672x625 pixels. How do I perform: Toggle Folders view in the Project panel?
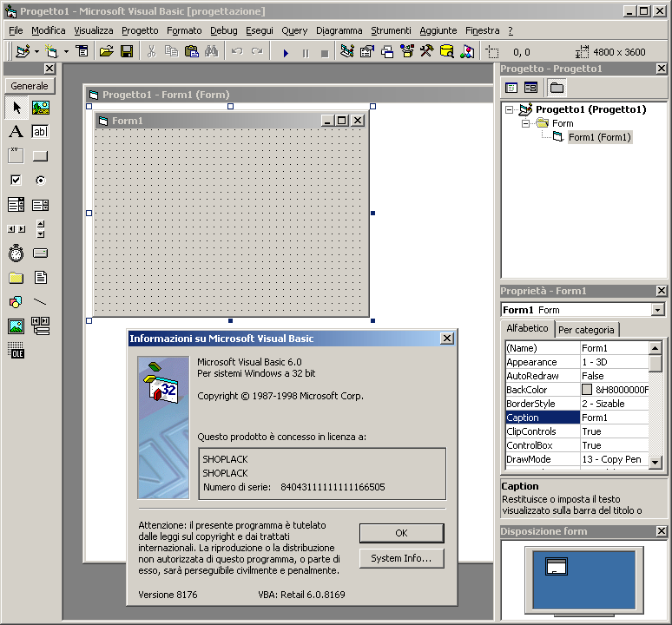(x=557, y=88)
